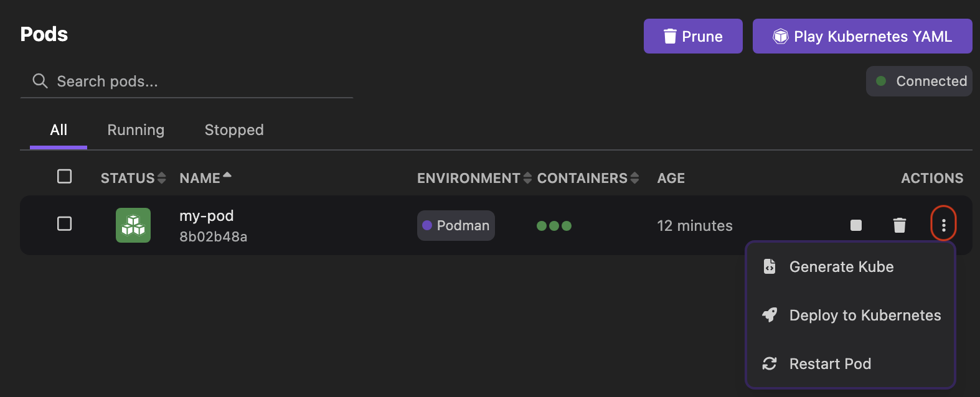Choose Generate Kube in the menu

pos(841,266)
